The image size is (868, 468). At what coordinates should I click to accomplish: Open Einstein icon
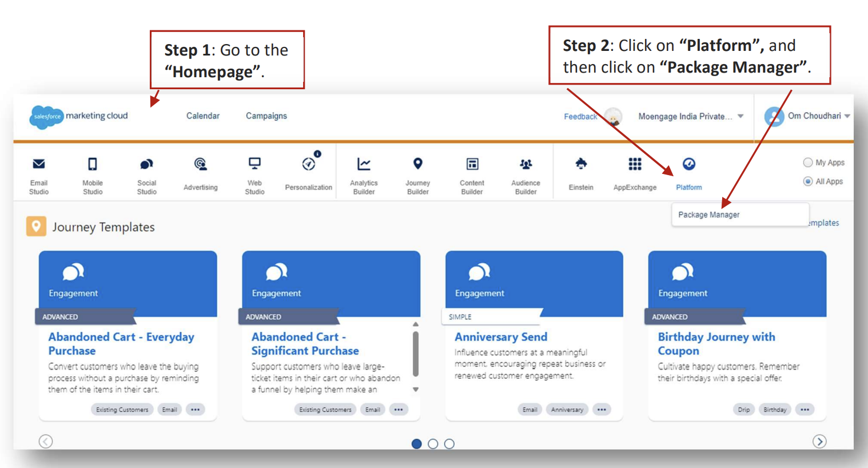(x=581, y=164)
